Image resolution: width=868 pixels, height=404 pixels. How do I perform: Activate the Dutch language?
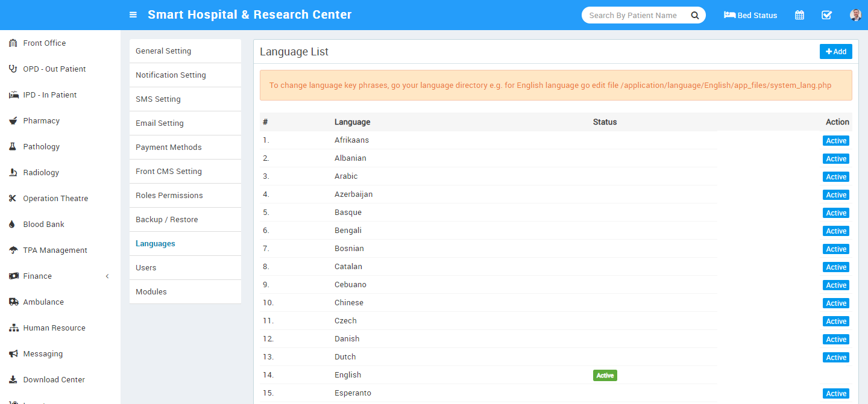pyautogui.click(x=835, y=358)
